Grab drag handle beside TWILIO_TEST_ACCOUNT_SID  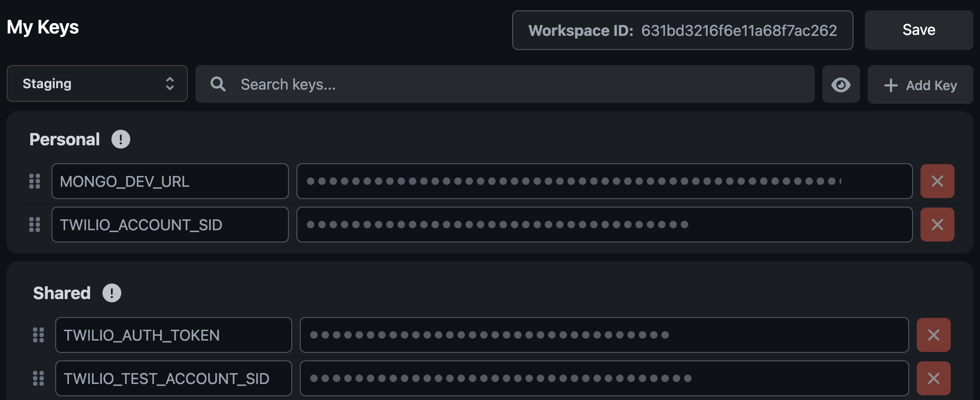point(38,378)
